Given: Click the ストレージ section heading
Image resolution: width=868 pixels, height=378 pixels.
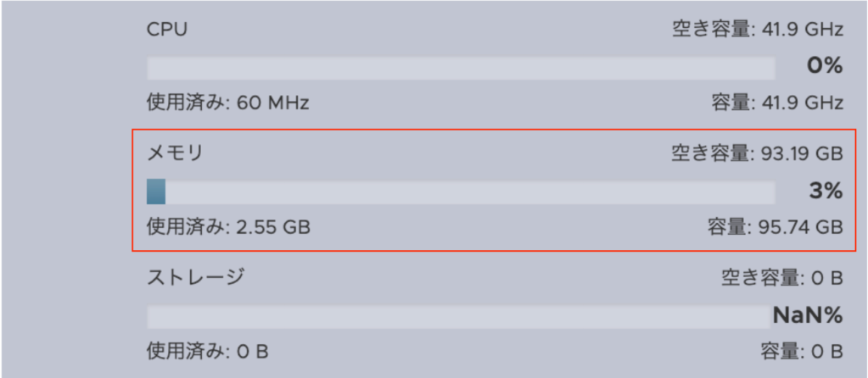Looking at the screenshot, I should point(196,276).
